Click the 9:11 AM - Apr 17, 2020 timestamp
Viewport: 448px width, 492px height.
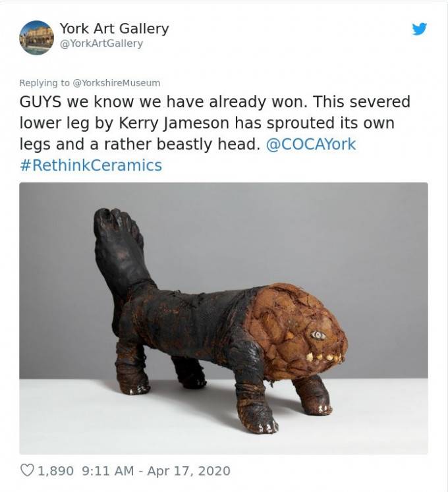tap(156, 471)
